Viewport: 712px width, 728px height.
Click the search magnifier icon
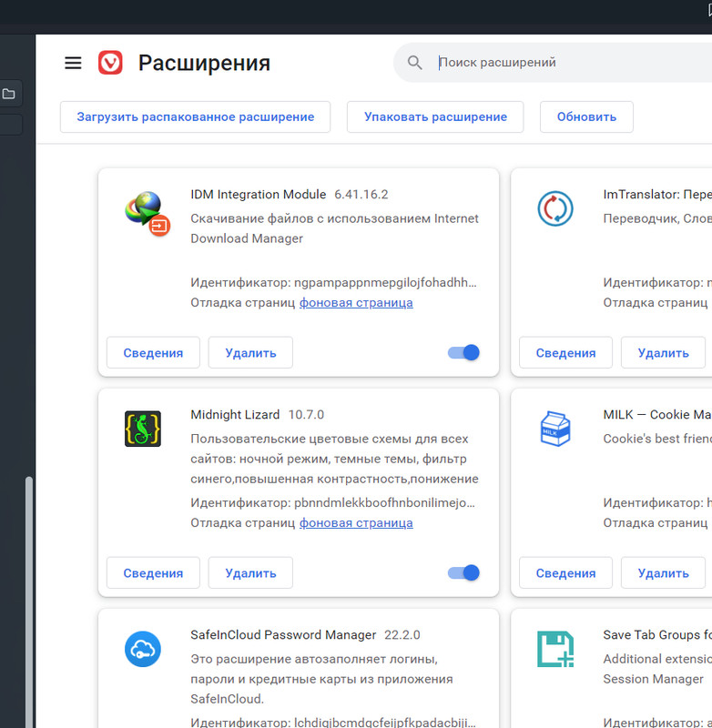coord(415,63)
